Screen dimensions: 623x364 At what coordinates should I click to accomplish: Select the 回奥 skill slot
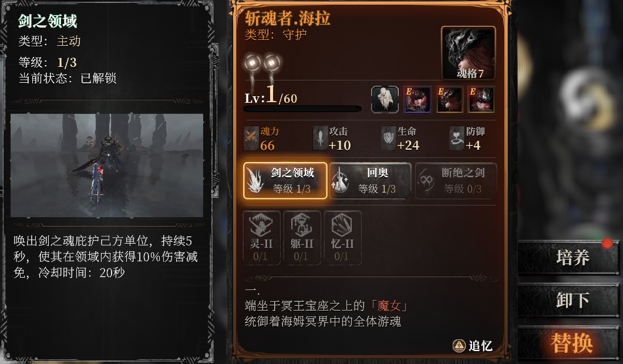pyautogui.click(x=371, y=180)
